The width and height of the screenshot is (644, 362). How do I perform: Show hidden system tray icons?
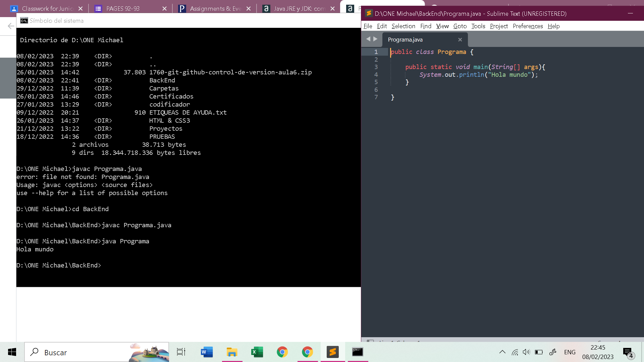coord(502,352)
